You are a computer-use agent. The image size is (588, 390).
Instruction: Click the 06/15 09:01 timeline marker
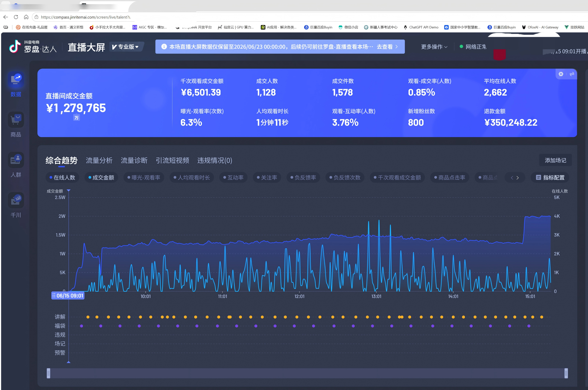[x=68, y=295]
